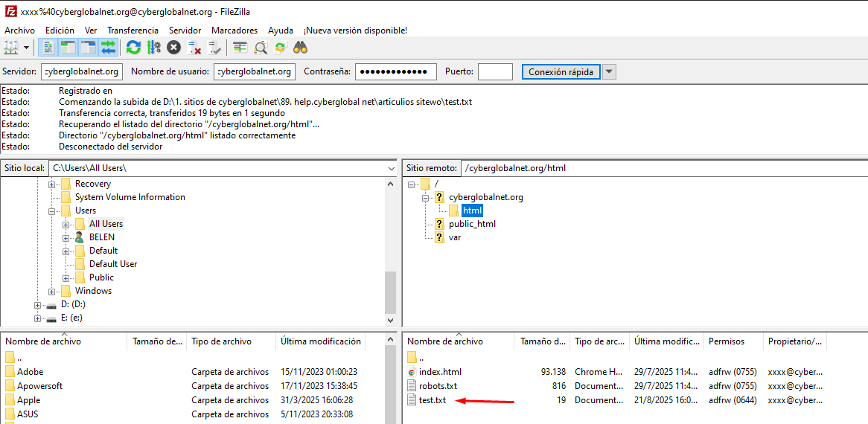868x424 pixels.
Task: Expand the E: drive
Action: click(38, 318)
